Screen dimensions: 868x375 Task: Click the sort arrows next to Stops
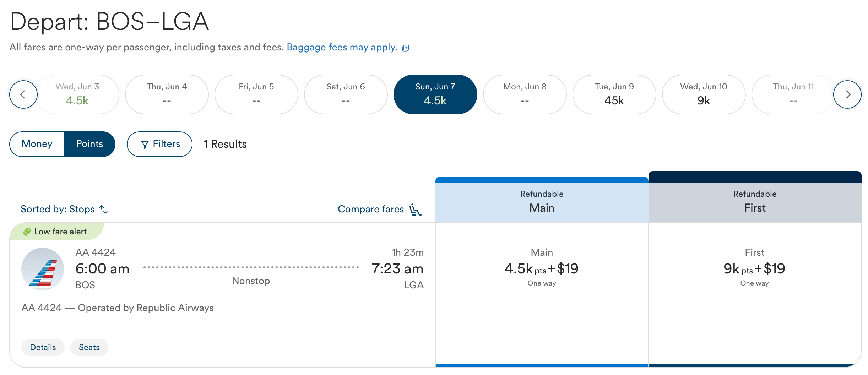(x=104, y=210)
